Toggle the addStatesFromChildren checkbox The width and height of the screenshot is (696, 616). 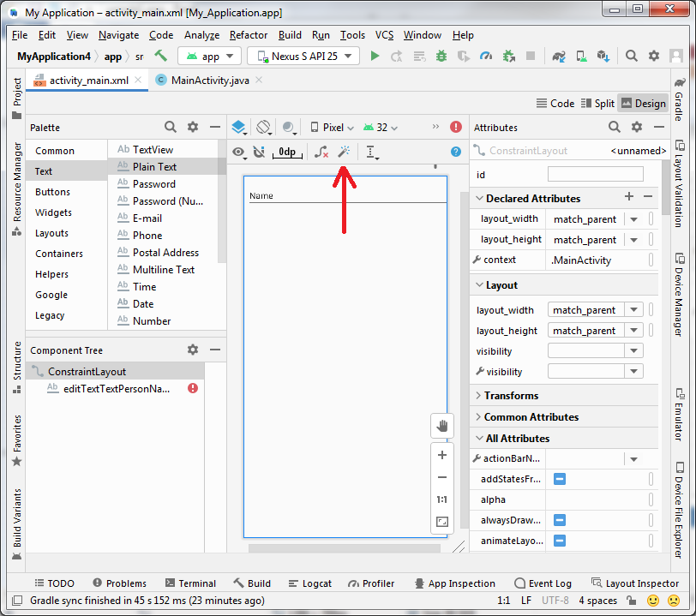[x=560, y=479]
